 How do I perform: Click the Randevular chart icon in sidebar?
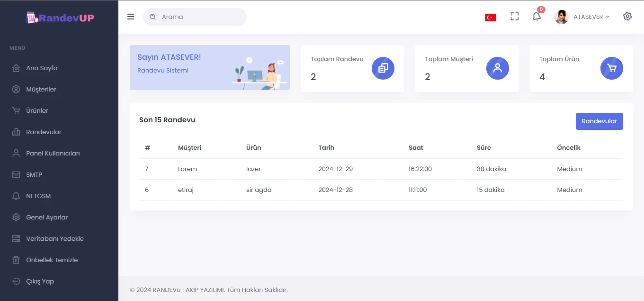[x=16, y=132]
